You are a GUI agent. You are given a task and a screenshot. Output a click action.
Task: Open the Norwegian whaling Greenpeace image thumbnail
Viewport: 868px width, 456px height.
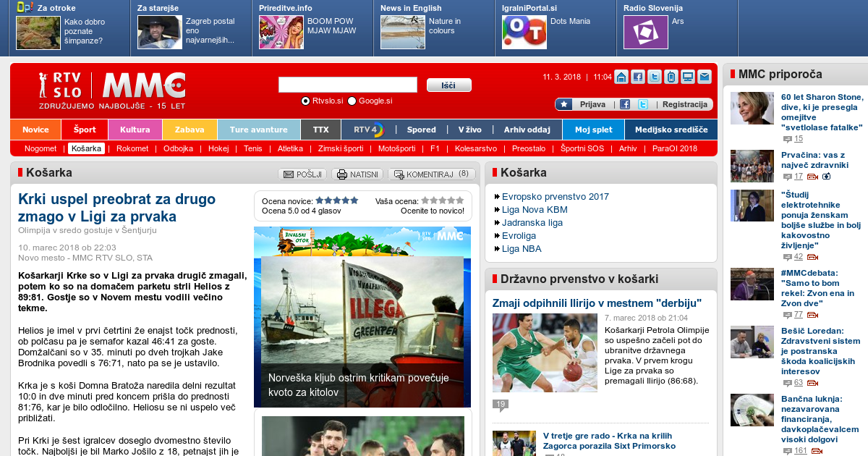pos(362,318)
